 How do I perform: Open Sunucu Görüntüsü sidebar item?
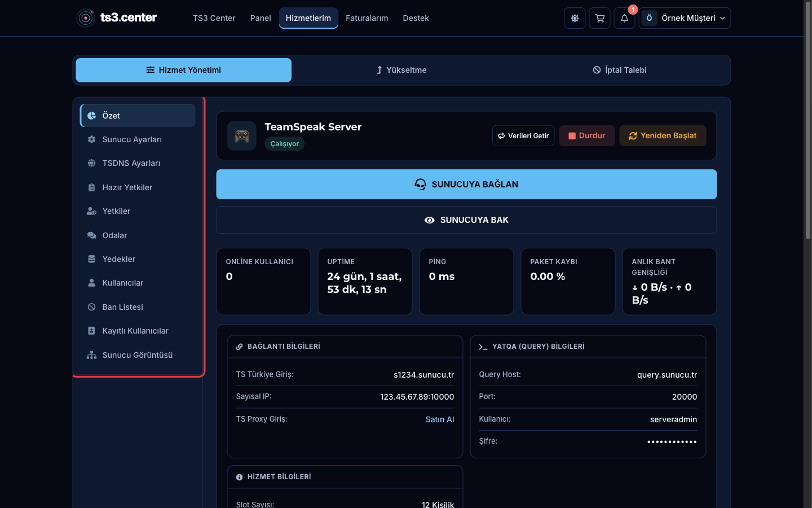[138, 355]
